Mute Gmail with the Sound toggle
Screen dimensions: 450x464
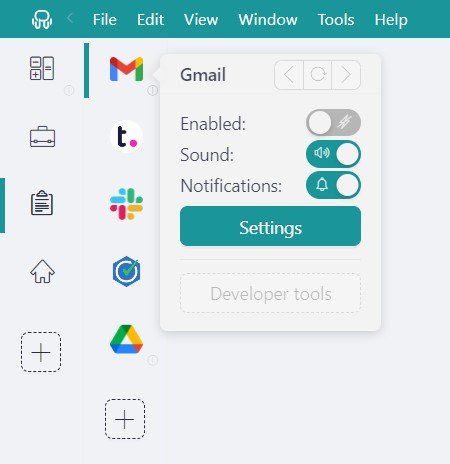click(x=333, y=154)
